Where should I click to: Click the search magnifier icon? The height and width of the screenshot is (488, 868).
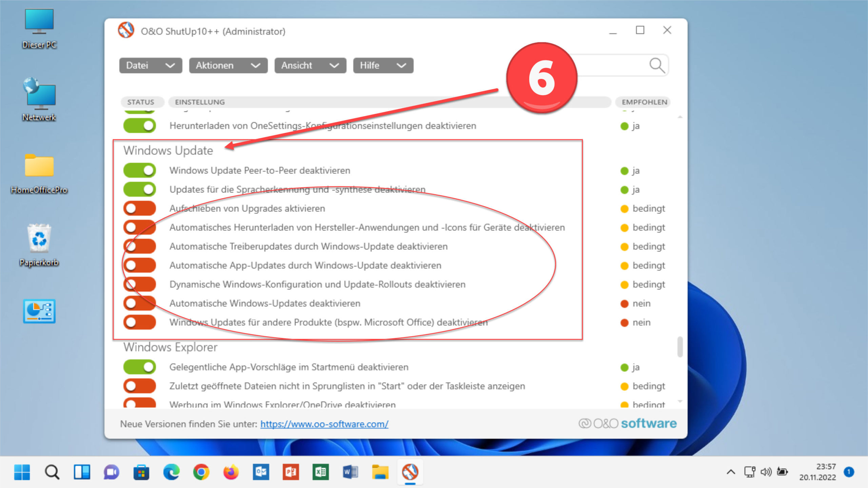657,65
